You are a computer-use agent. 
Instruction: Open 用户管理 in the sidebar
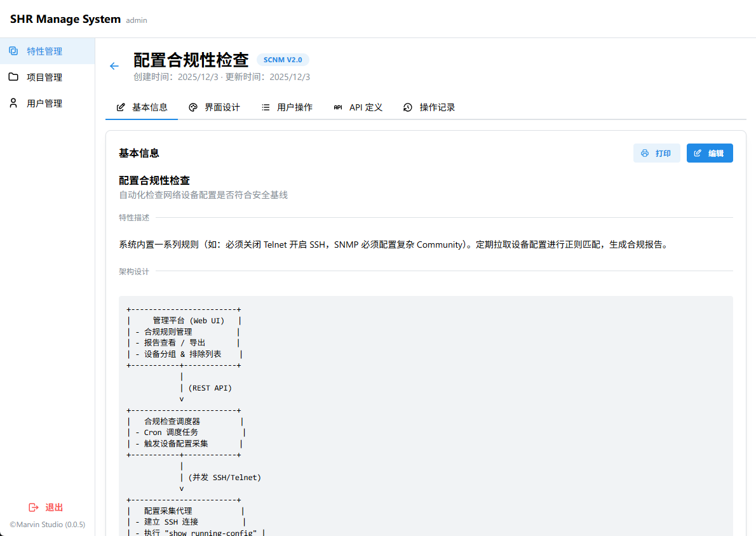tap(44, 104)
